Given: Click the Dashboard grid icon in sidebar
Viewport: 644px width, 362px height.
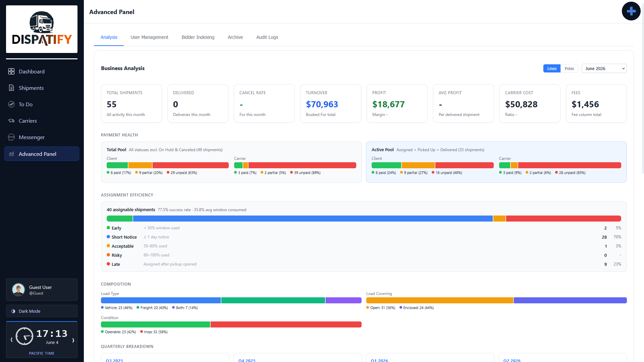Looking at the screenshot, I should [11, 71].
